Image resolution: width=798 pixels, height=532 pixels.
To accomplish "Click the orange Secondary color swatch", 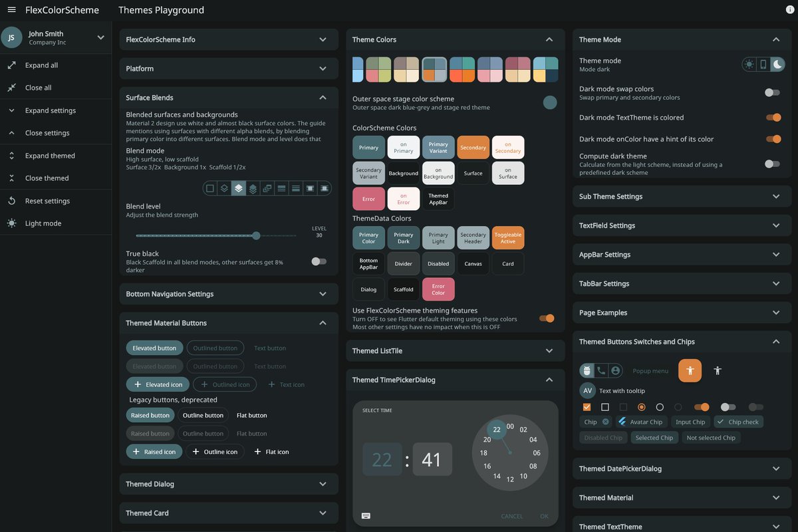I will 473,148.
